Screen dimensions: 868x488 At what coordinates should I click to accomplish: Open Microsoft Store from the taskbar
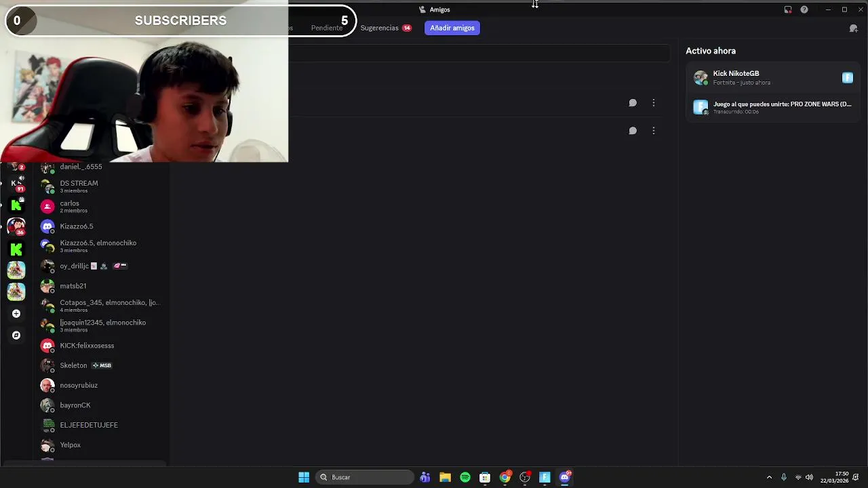(485, 477)
